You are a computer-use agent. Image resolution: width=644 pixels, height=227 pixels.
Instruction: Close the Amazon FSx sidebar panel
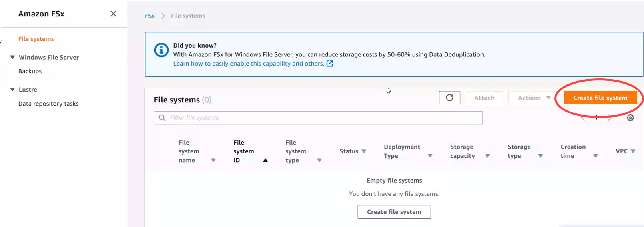tap(113, 14)
